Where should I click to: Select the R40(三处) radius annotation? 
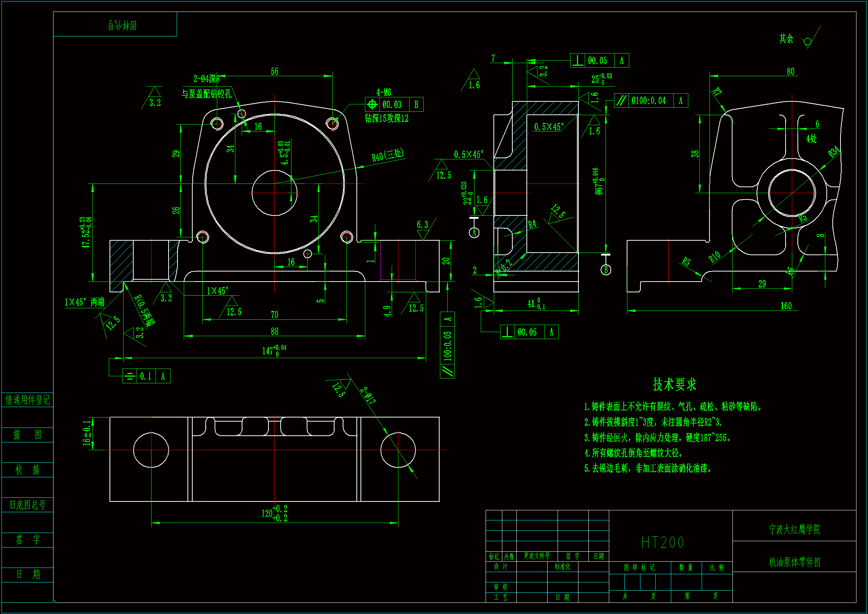point(388,155)
